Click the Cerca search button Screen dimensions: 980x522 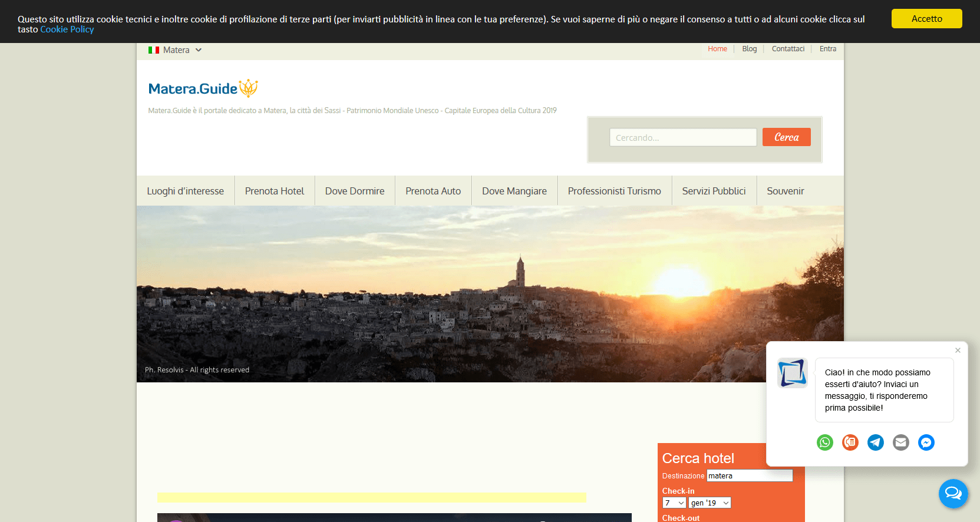click(787, 137)
